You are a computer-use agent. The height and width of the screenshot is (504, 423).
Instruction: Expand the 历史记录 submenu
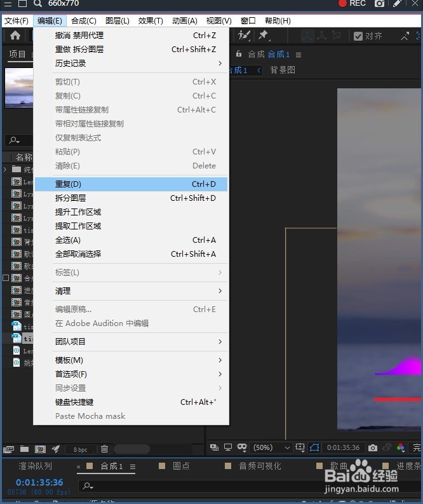[x=131, y=64]
